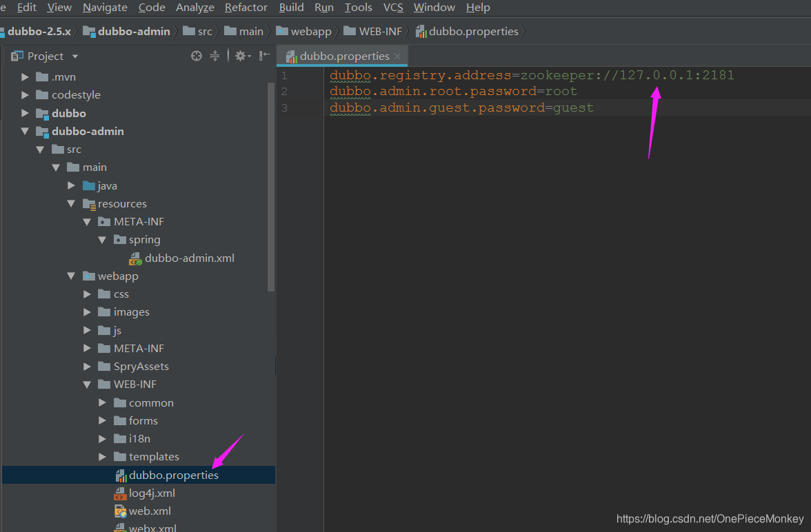Open the Project view dropdown
Viewport: 811px width, 532px height.
pyautogui.click(x=75, y=56)
